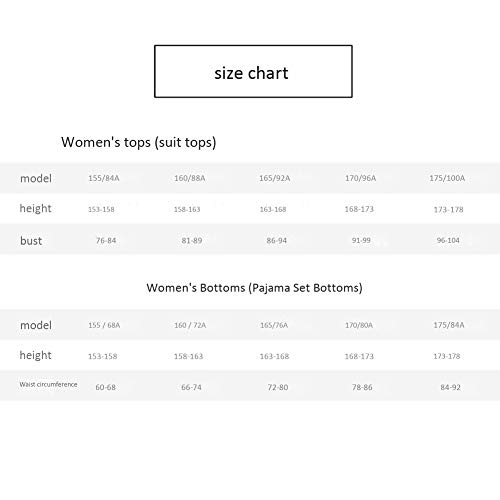Screen dimensions: 500x500
Task: Click the size chart title box
Action: (x=253, y=71)
